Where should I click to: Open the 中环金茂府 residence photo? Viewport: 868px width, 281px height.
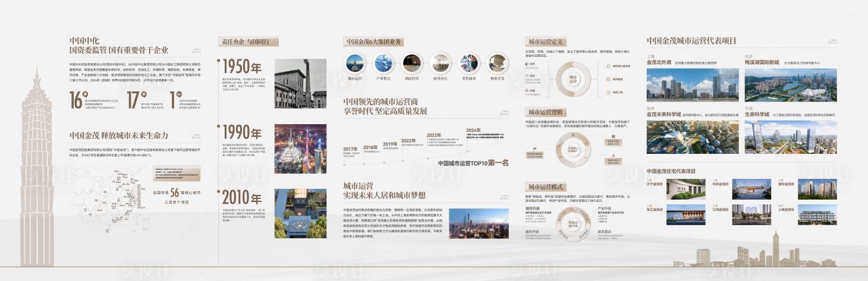pos(751,190)
